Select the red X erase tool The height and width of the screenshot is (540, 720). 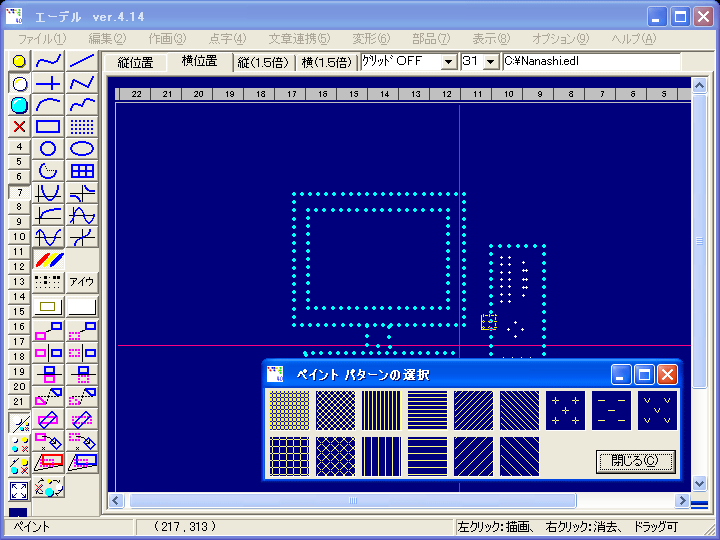click(19, 127)
